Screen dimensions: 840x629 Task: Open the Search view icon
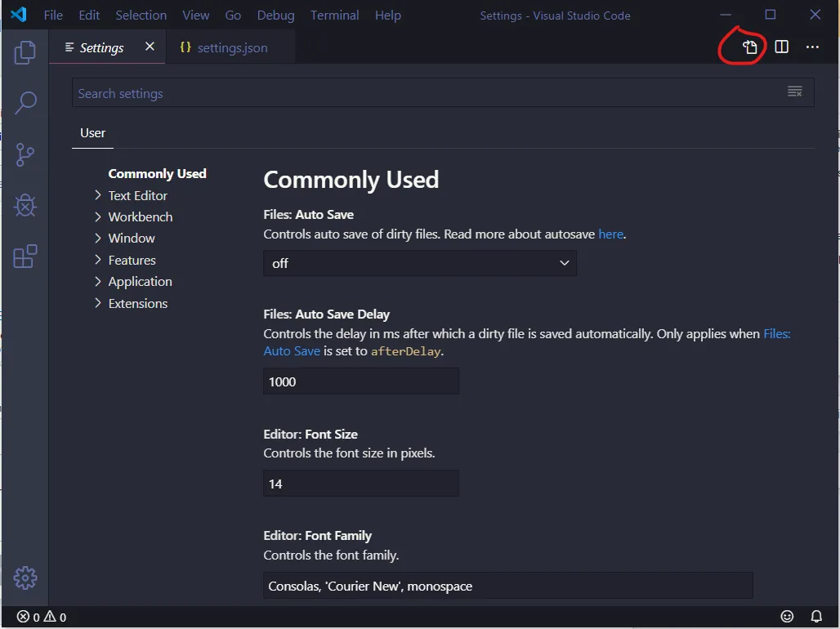[25, 103]
